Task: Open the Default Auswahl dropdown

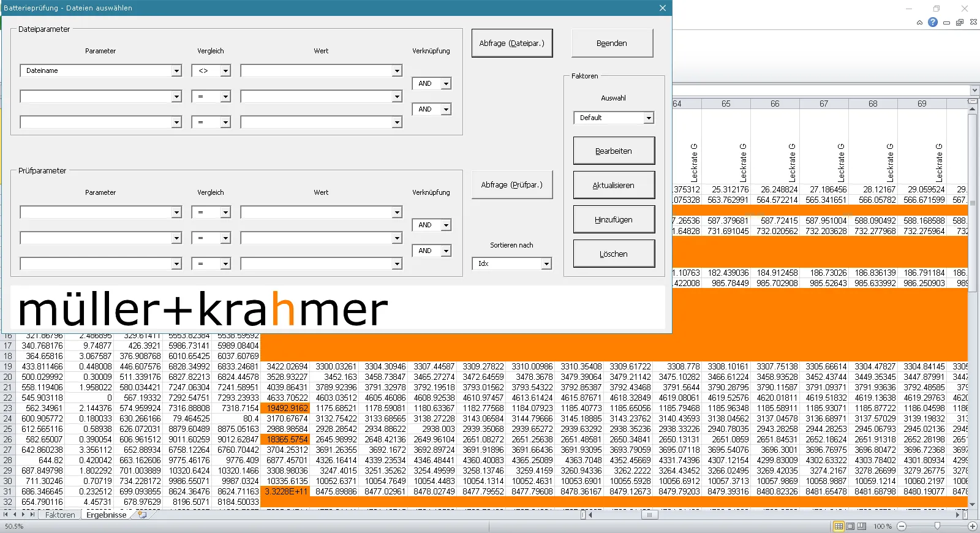Action: coord(649,118)
